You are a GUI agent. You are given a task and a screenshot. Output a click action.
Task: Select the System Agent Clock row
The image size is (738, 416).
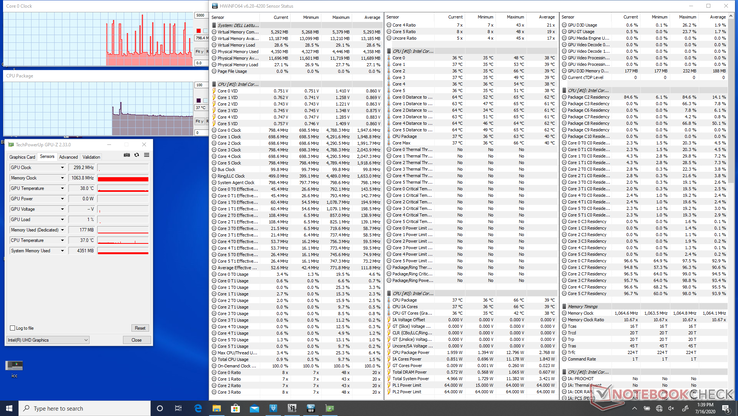297,183
